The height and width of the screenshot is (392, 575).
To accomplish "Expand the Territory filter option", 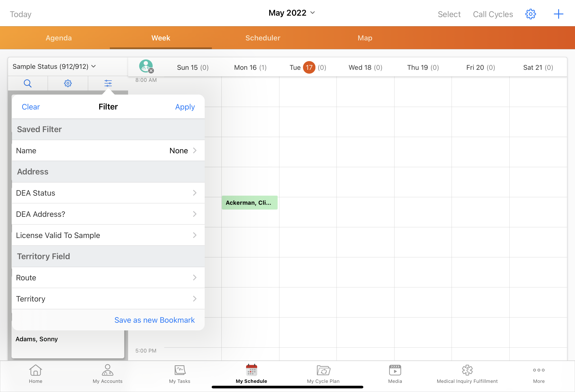I will coord(108,299).
